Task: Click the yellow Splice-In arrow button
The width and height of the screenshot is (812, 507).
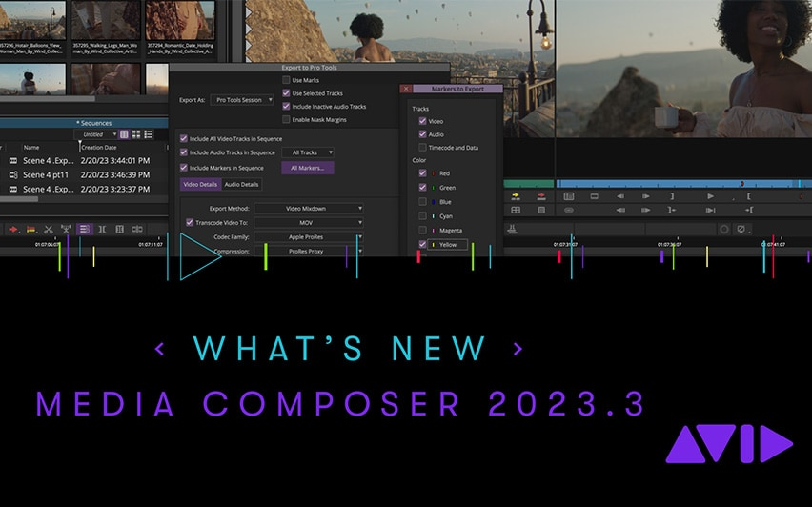Action: [x=516, y=196]
